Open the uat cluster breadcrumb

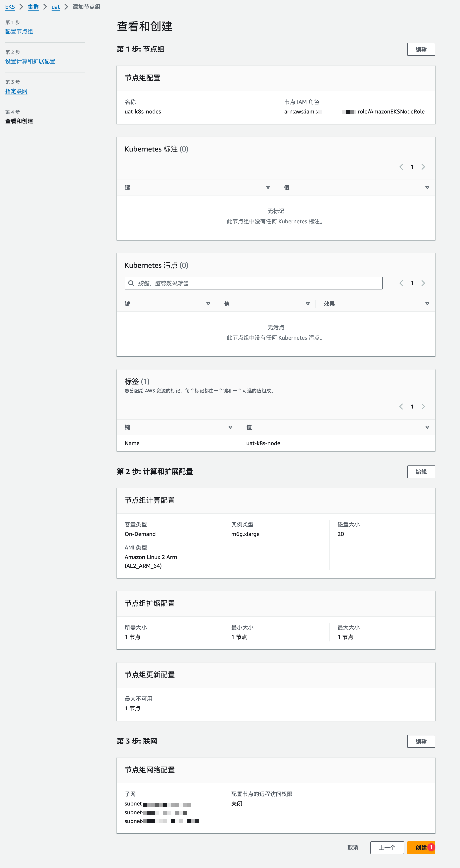click(56, 7)
